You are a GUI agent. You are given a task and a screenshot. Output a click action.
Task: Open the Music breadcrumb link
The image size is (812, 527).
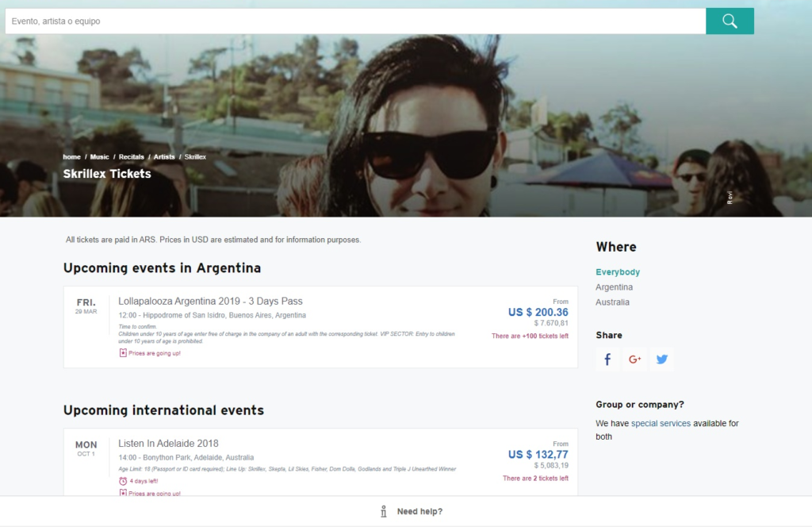(99, 157)
